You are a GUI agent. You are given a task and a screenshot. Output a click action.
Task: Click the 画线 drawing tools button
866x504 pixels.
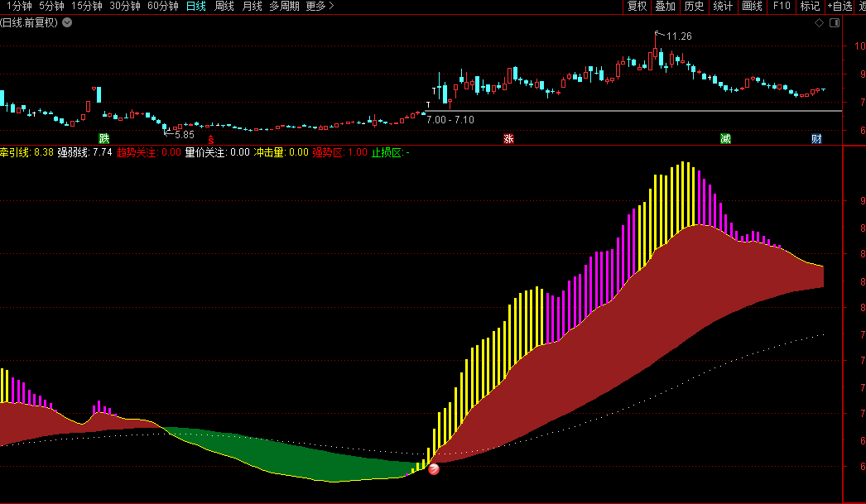point(752,7)
